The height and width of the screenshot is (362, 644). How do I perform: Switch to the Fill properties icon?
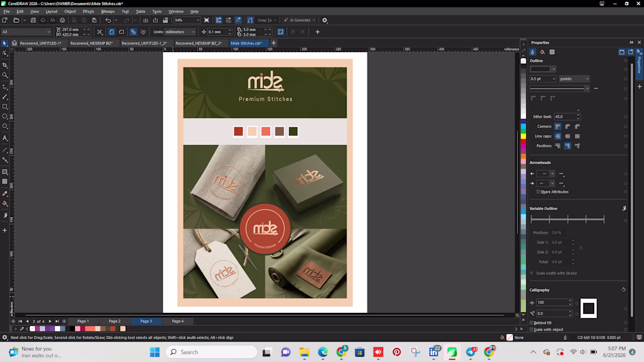(542, 52)
